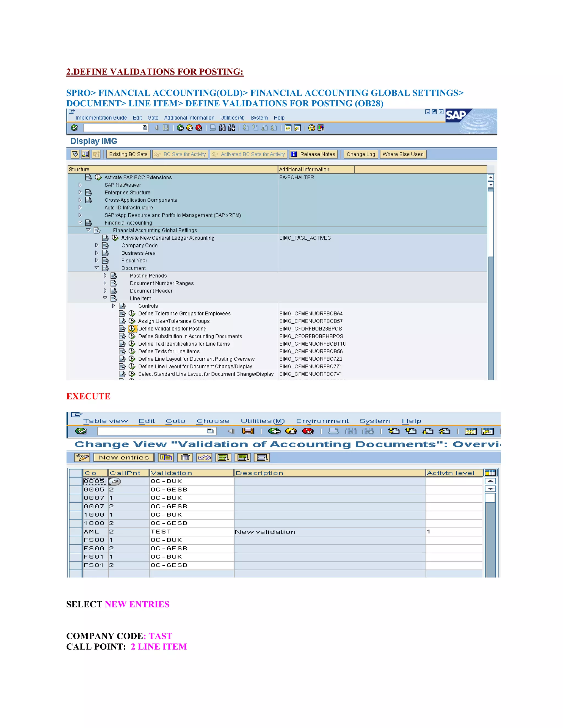
Task: Click Find Next binoculars in Display IMG toolbar
Action: (x=231, y=128)
